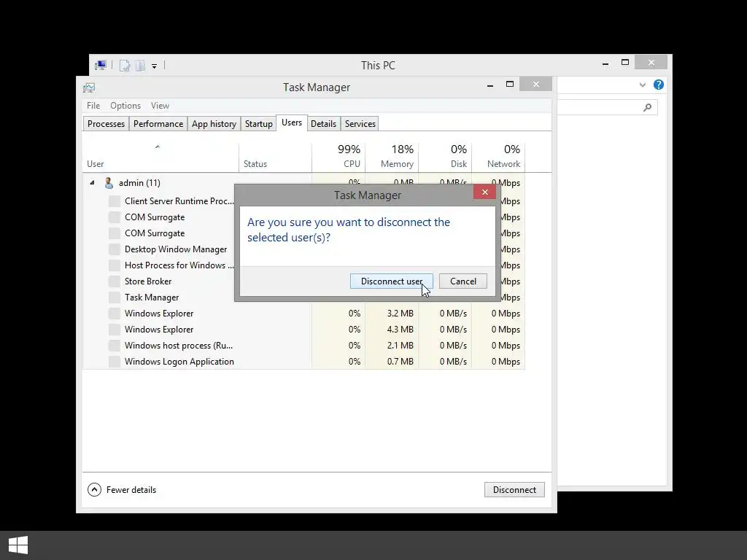
Task: Click the New folder icon in This PC toolbar
Action: (x=140, y=66)
